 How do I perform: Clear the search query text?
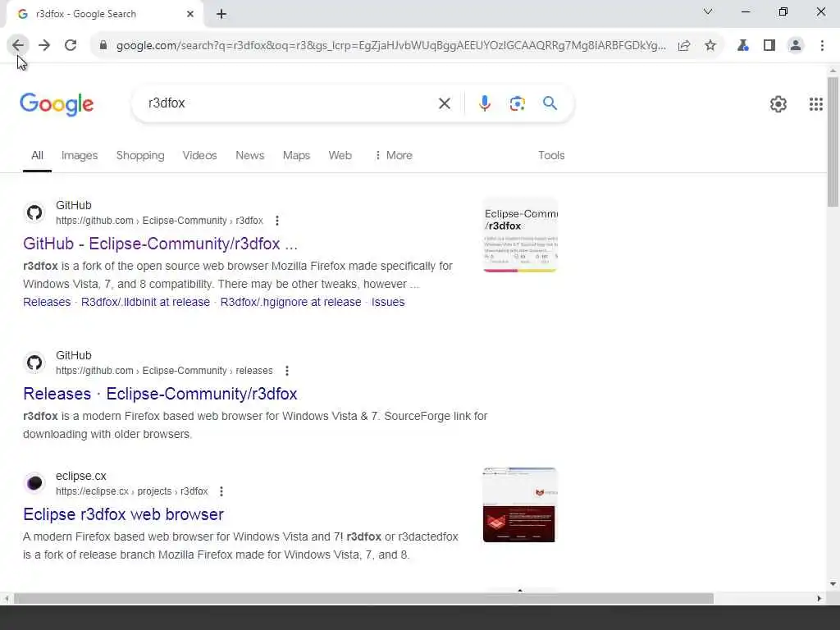point(445,103)
